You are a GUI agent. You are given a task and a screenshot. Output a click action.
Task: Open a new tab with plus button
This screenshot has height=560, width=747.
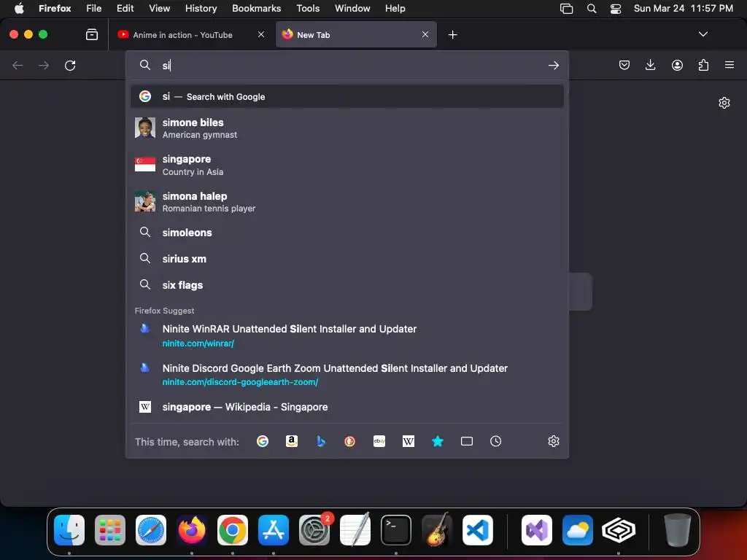(x=452, y=35)
